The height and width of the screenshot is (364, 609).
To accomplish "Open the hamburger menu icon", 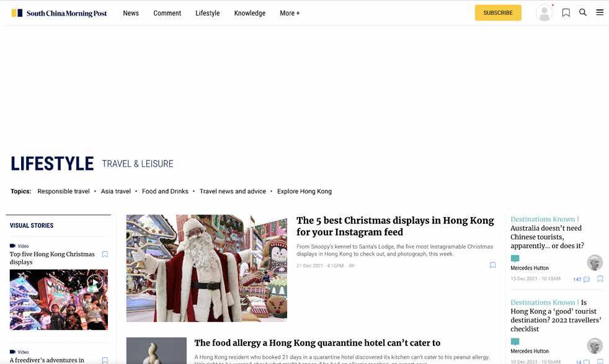I will [600, 12].
